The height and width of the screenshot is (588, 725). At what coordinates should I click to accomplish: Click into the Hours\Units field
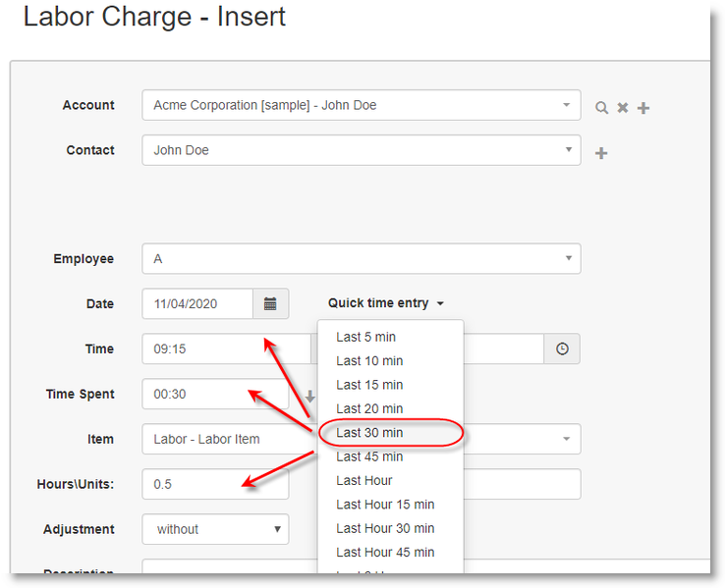tap(214, 484)
